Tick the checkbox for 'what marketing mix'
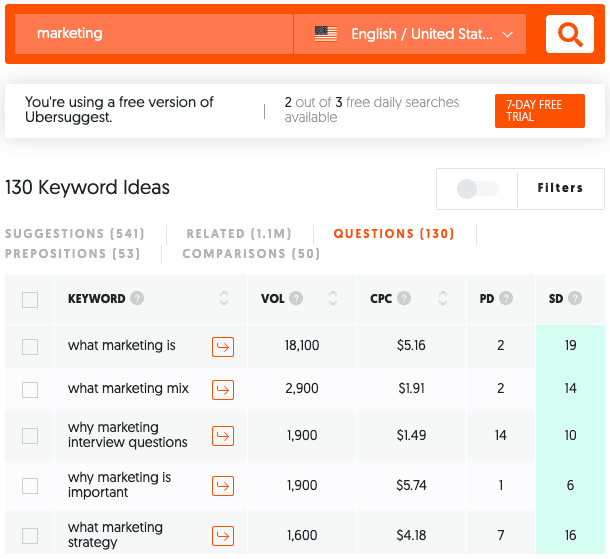The width and height of the screenshot is (610, 559). click(30, 389)
